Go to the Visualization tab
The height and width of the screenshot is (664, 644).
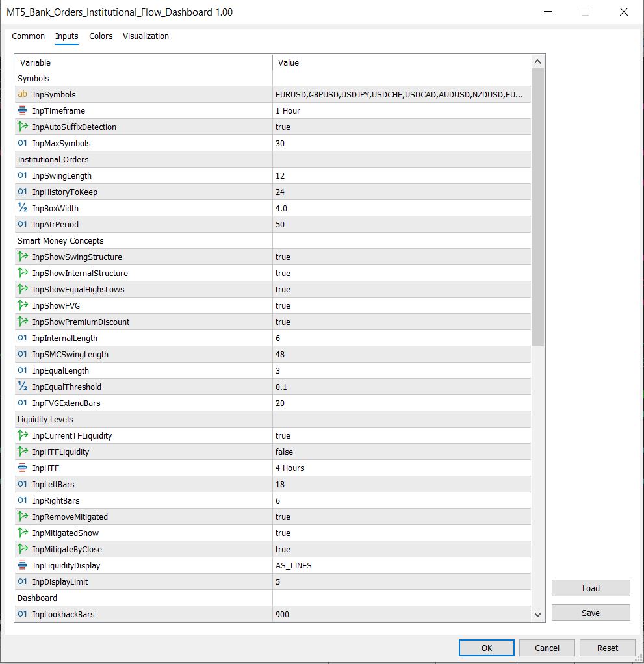(x=146, y=36)
